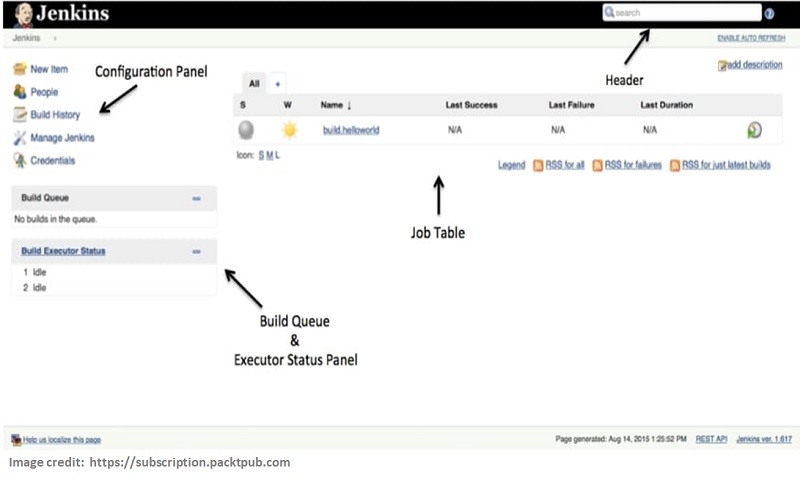Collapse the Build Executor Status panel
800x479 pixels.
pyautogui.click(x=196, y=251)
